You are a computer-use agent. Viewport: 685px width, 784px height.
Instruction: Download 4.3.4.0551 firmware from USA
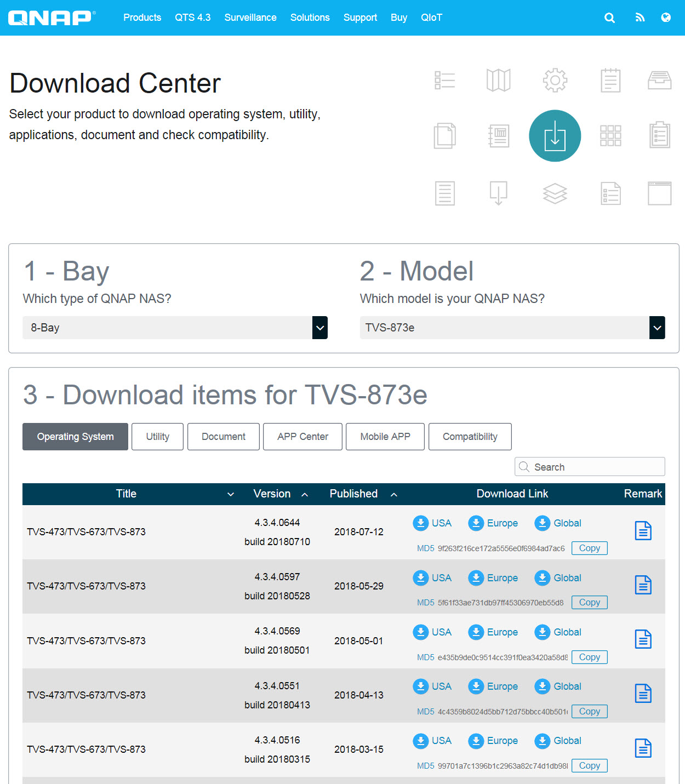tap(432, 686)
